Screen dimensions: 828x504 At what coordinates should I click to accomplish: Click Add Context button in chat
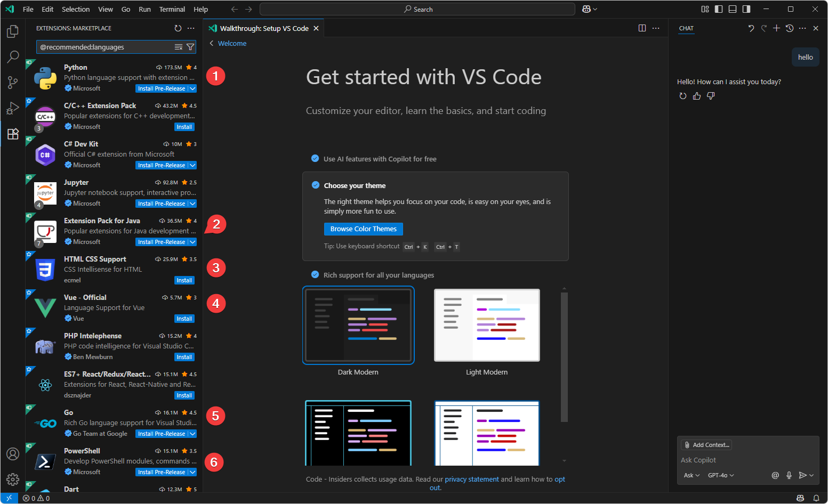(x=706, y=445)
